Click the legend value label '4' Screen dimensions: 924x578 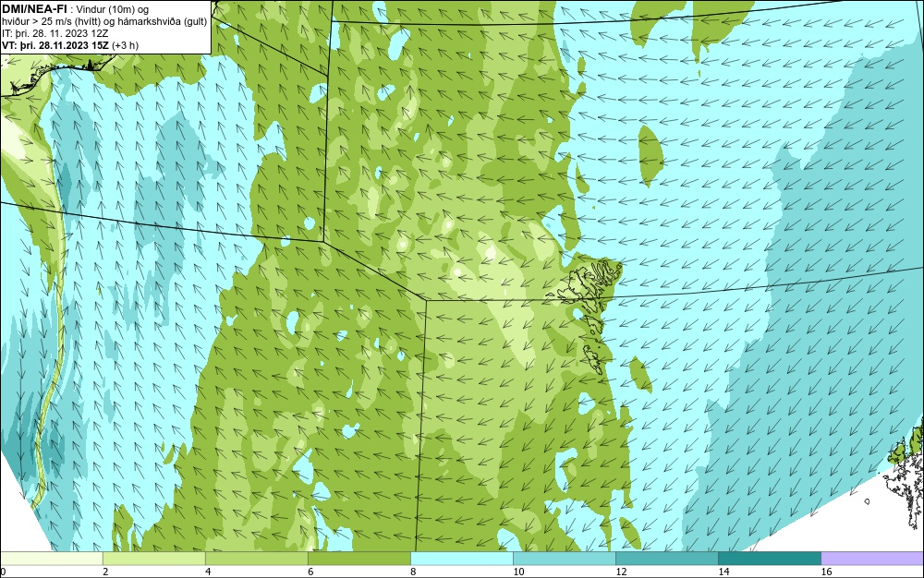tap(208, 572)
